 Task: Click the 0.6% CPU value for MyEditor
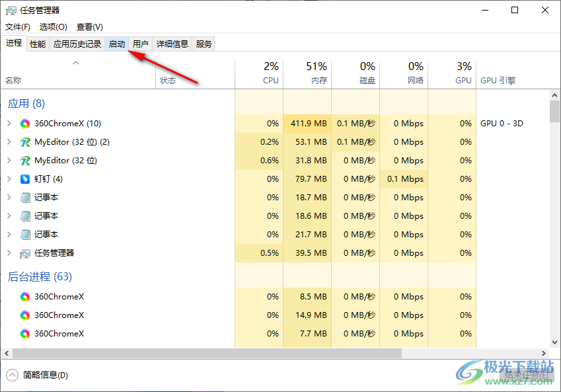270,161
